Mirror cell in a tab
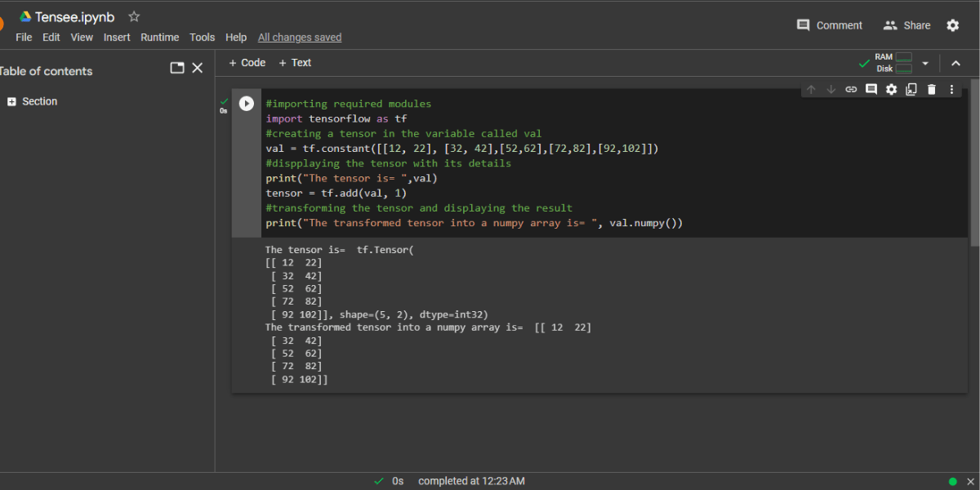This screenshot has height=490, width=980. (x=911, y=89)
